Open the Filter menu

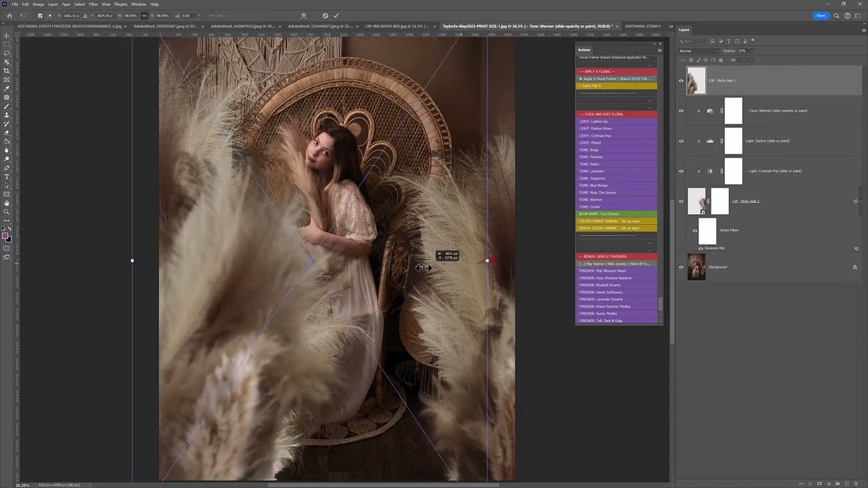click(x=93, y=4)
